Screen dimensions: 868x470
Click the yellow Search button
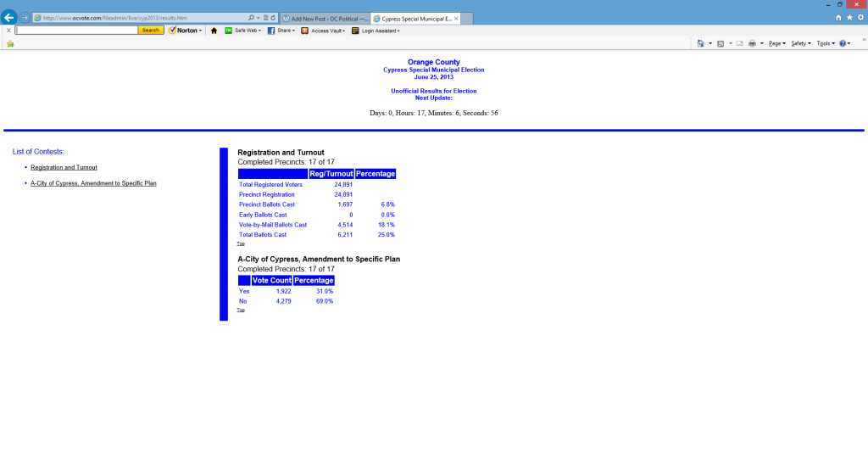click(151, 31)
